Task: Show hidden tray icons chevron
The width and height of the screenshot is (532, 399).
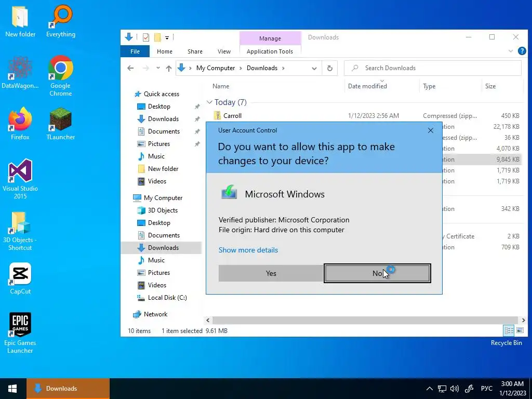Action: coord(429,389)
